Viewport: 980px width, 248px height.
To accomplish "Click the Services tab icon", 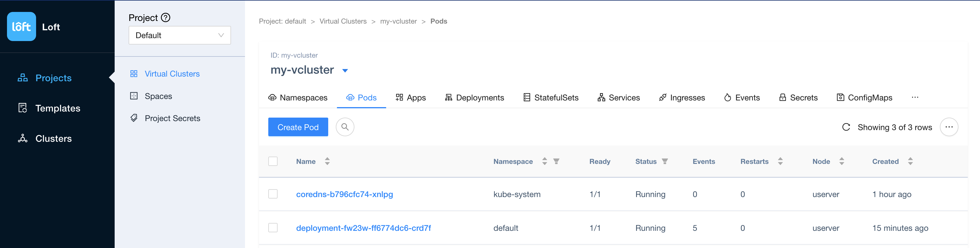I will (x=601, y=98).
